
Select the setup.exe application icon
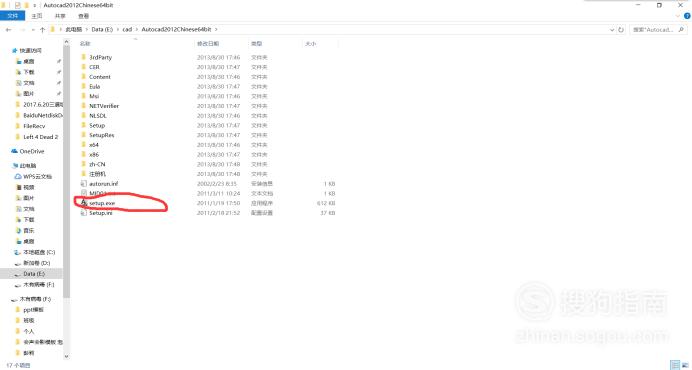[x=84, y=203]
